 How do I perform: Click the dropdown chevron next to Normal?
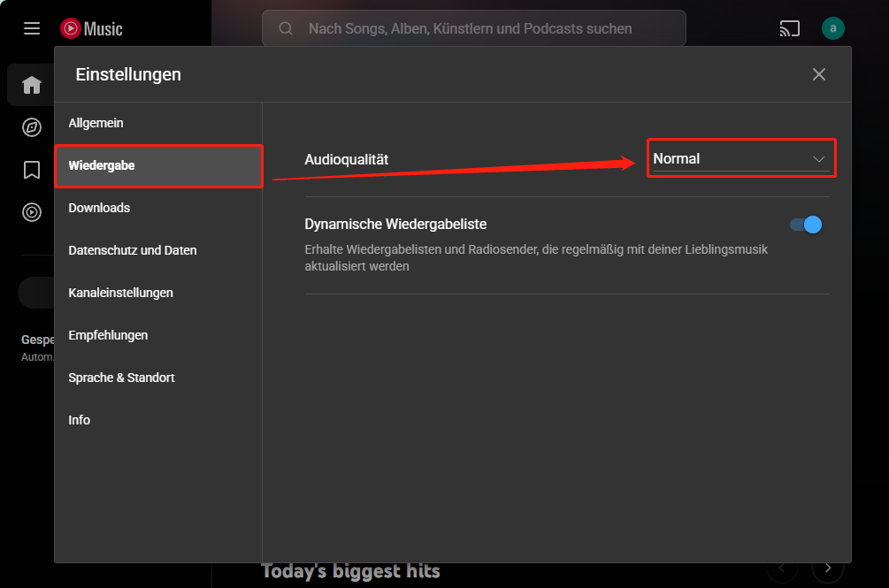tap(818, 157)
